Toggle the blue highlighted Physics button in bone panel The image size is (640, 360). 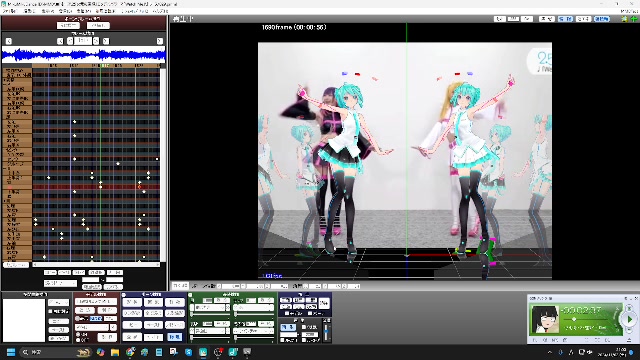coord(175,337)
